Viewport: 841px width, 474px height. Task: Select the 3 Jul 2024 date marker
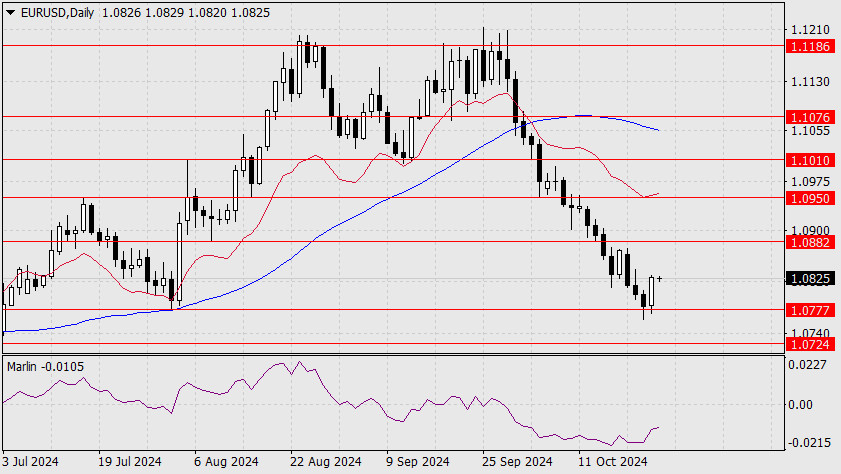33,462
